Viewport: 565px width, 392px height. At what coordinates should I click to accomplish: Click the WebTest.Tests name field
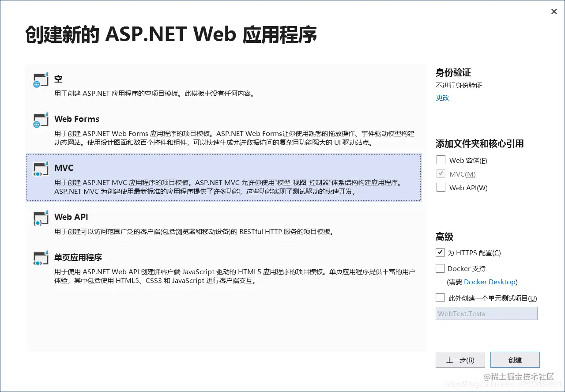[486, 313]
